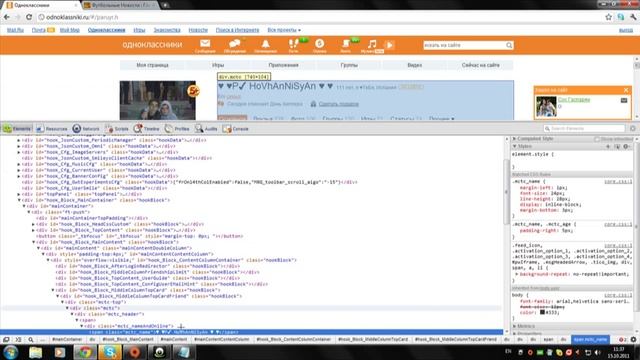Open the ratings number-5 circle icon
Viewport: 640px width, 360px height.
click(320, 43)
